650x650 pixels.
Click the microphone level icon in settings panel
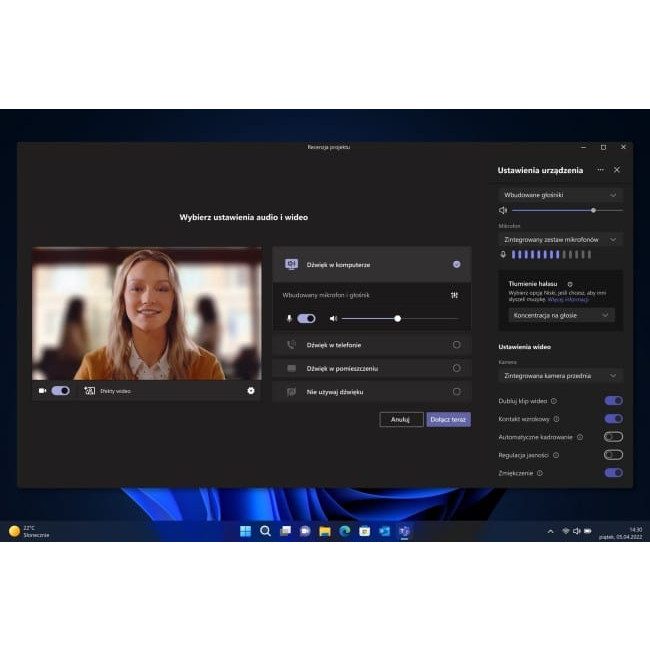click(x=503, y=255)
